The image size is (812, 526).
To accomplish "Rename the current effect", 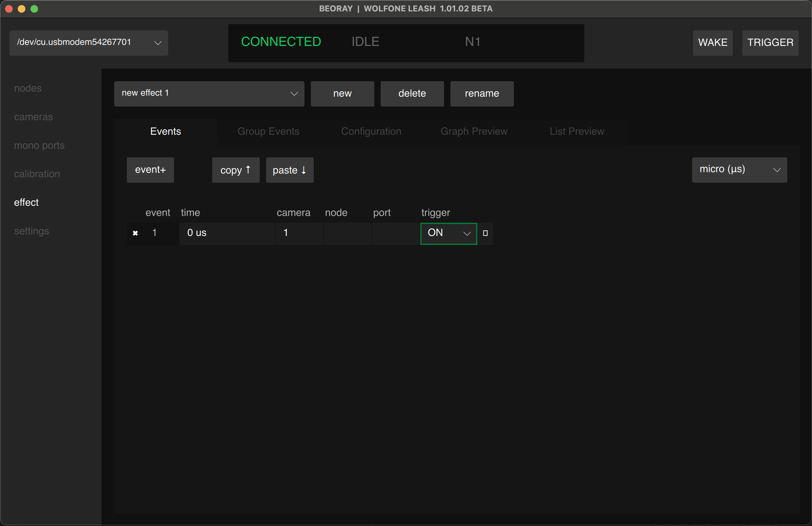I will [481, 94].
